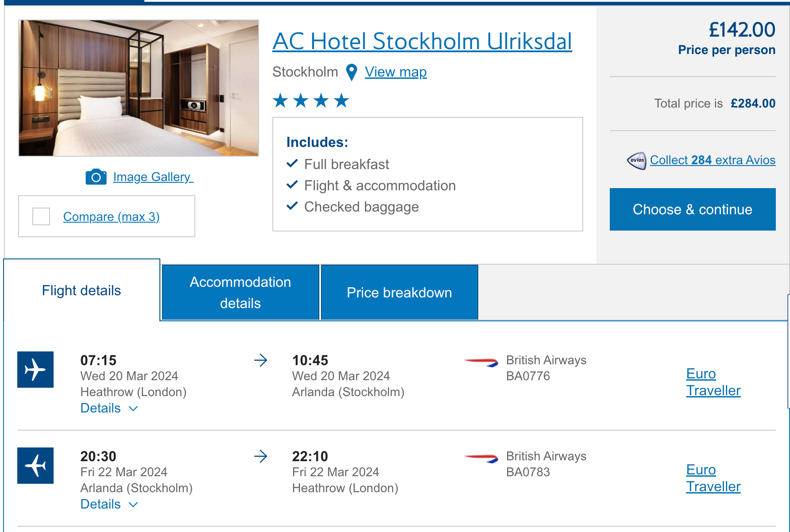
Task: Click the hotel room photo thumbnail
Action: coord(139,88)
